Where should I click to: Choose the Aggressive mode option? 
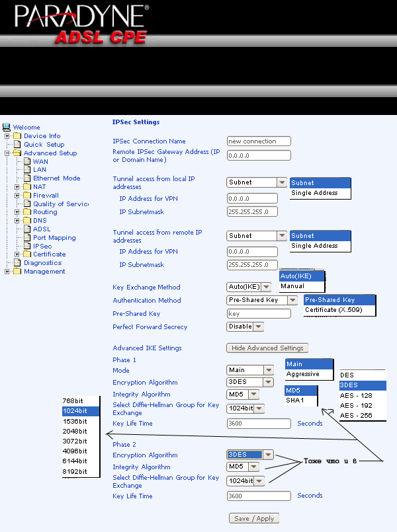tap(309, 374)
